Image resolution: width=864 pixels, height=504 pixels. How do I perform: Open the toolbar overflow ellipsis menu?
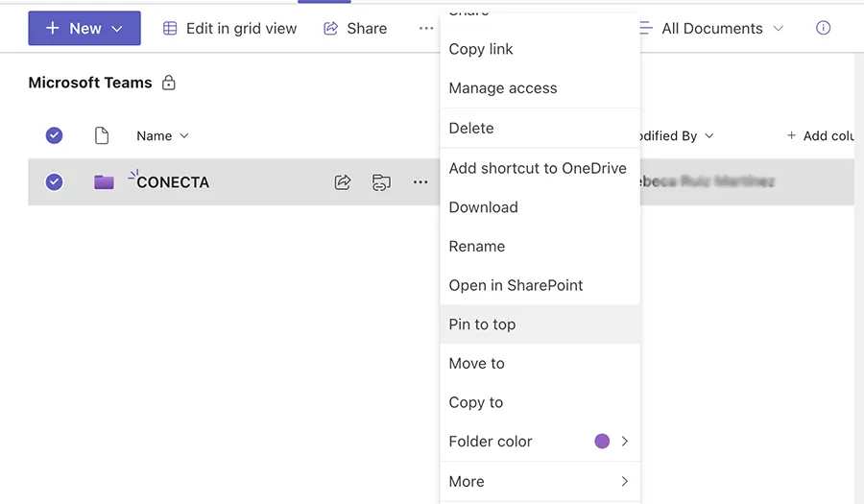[426, 29]
